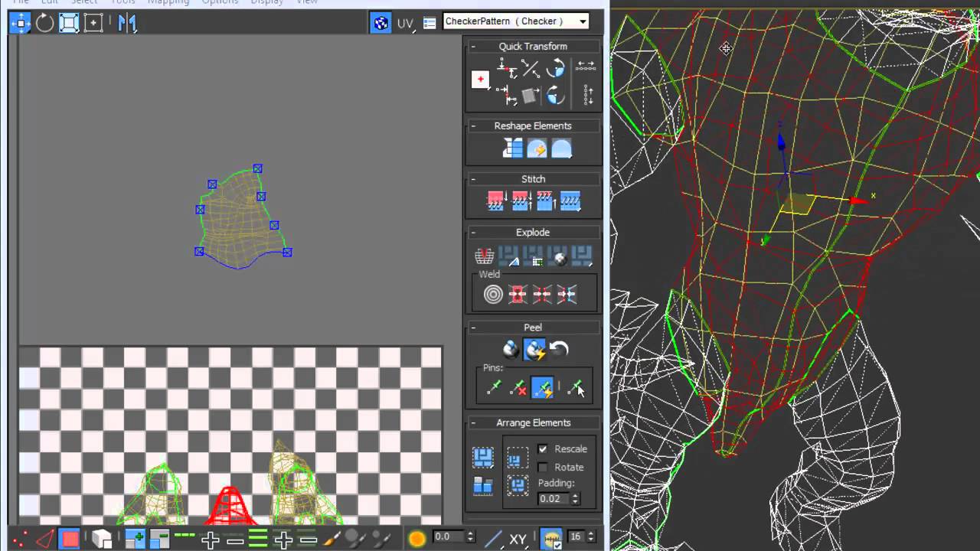The height and width of the screenshot is (551, 980).
Task: Click the Break basket icon in Explode
Action: pos(484,256)
